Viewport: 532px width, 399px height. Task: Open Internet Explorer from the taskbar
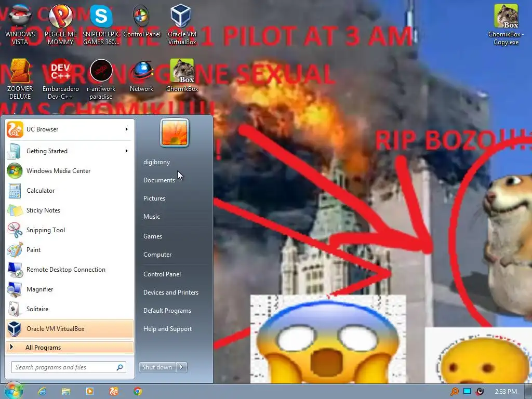click(x=42, y=391)
